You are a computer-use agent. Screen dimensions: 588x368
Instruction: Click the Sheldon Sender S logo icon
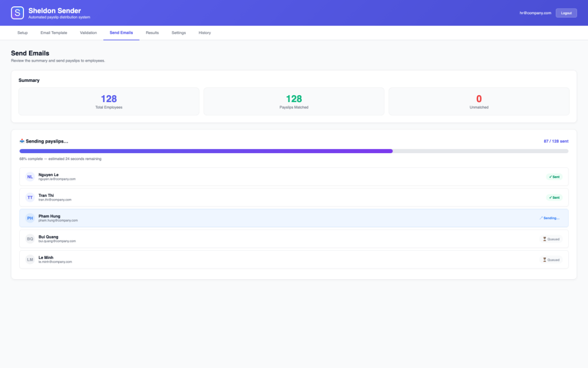[x=17, y=13]
